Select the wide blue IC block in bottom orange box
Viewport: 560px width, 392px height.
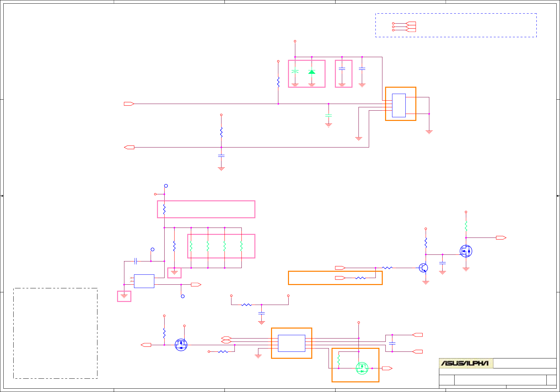coord(291,343)
